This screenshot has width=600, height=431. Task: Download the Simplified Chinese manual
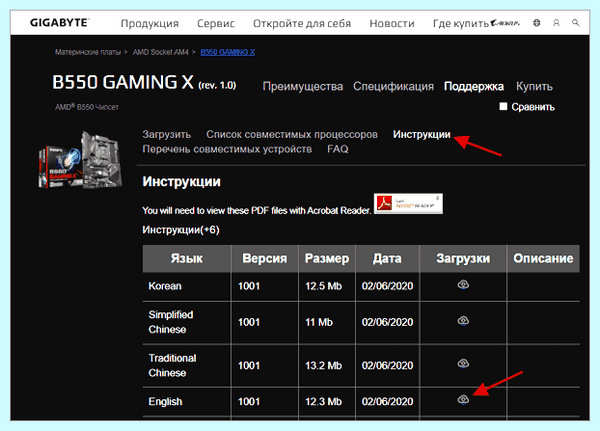(463, 321)
